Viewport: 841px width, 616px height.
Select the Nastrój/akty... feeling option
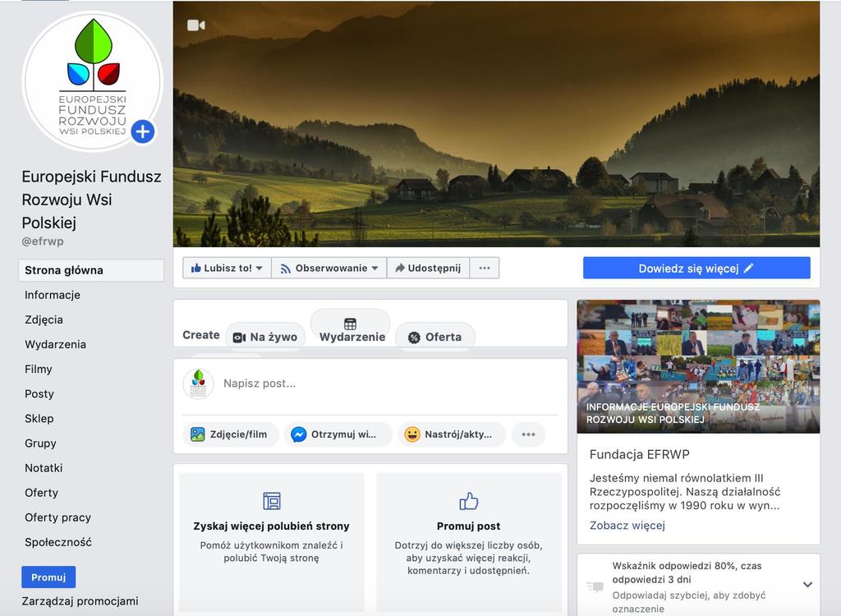pyautogui.click(x=452, y=434)
